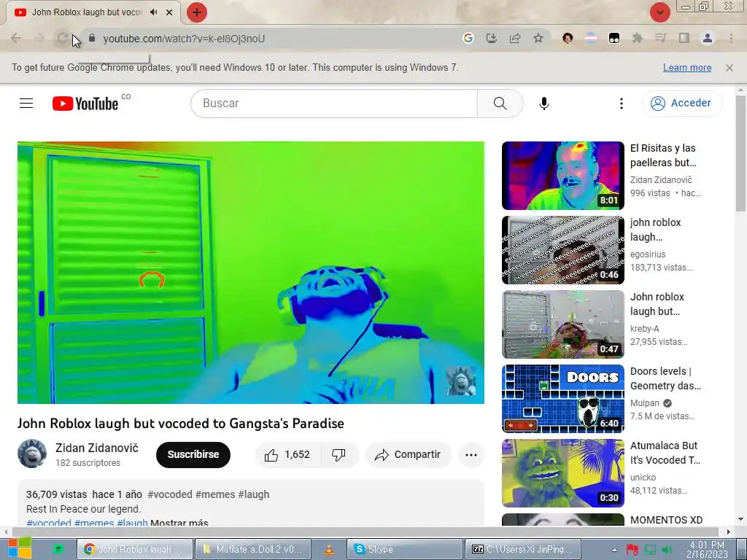747x560 pixels.
Task: Switch to Mutilate a Doll taskbar item
Action: pyautogui.click(x=253, y=549)
